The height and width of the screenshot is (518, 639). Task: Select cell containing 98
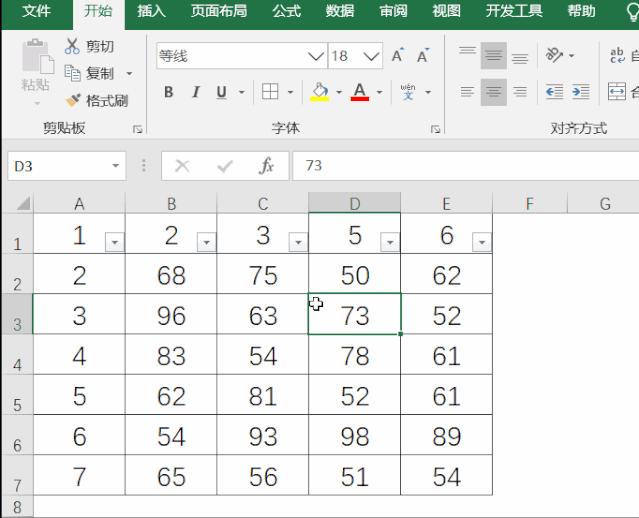pyautogui.click(x=355, y=435)
